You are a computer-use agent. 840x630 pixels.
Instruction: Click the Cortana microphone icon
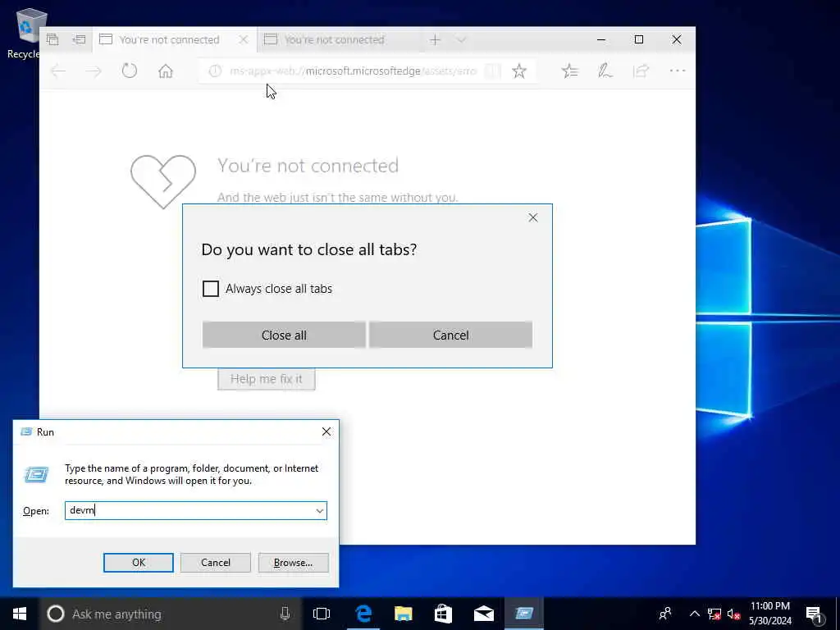point(285,614)
